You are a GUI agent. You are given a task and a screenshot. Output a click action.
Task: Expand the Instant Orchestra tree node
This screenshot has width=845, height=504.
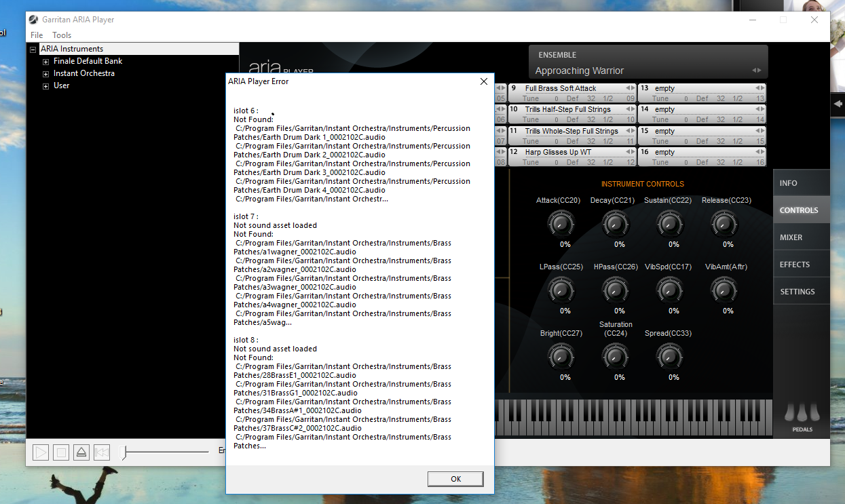[46, 74]
